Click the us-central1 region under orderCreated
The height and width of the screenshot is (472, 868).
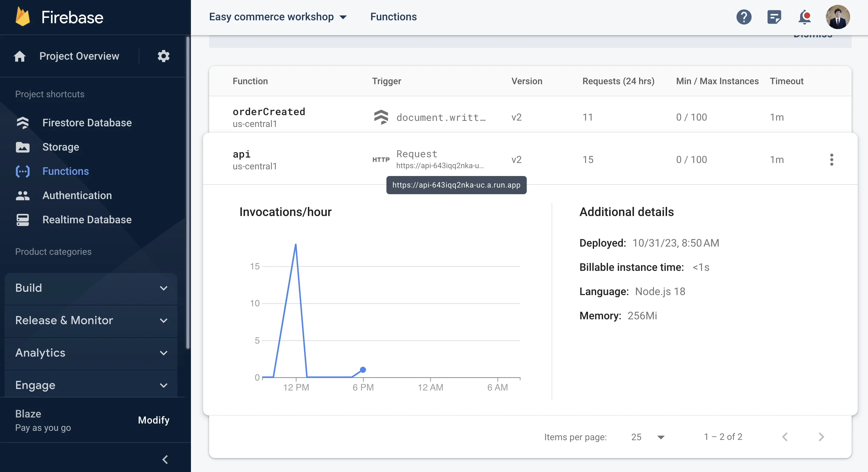pyautogui.click(x=255, y=124)
